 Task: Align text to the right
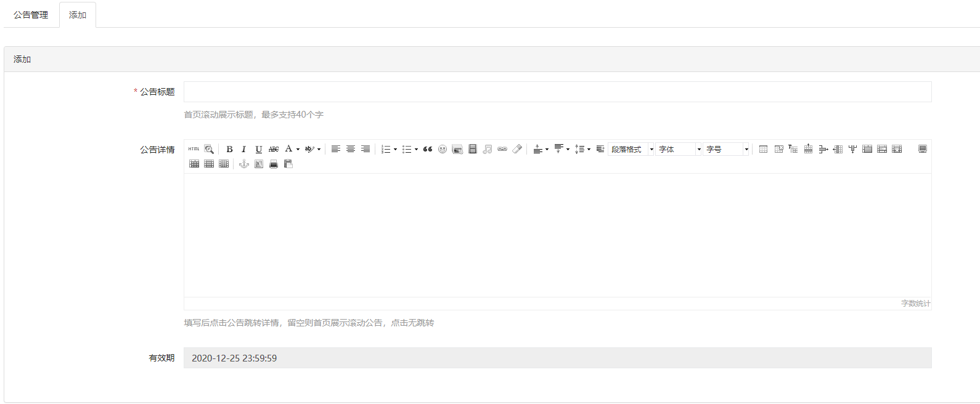pos(365,149)
